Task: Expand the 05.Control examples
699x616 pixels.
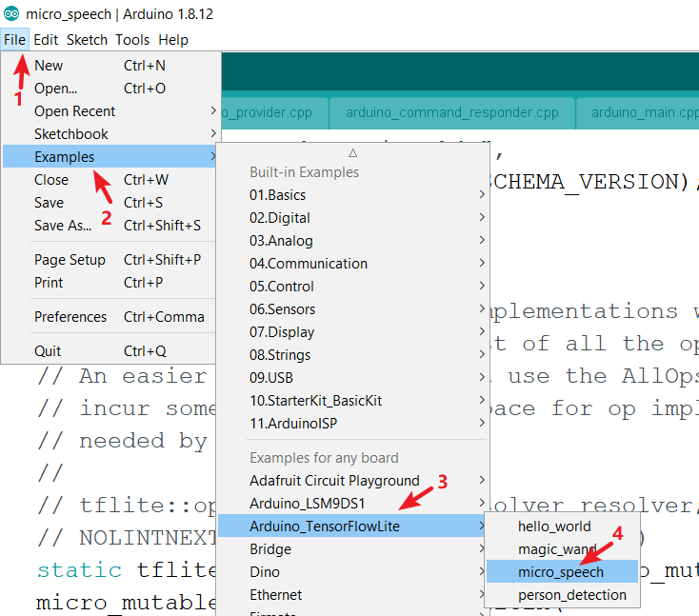Action: pos(353,287)
